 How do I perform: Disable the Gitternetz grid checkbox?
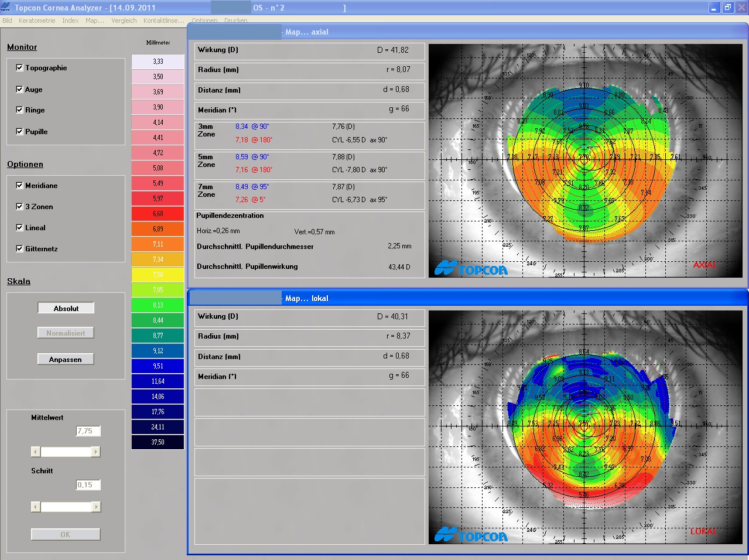[x=19, y=248]
